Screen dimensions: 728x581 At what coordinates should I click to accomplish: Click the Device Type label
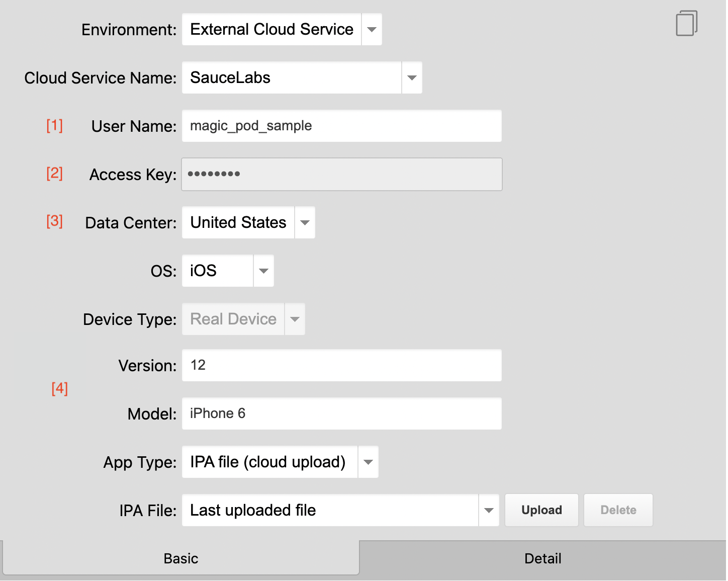click(130, 319)
